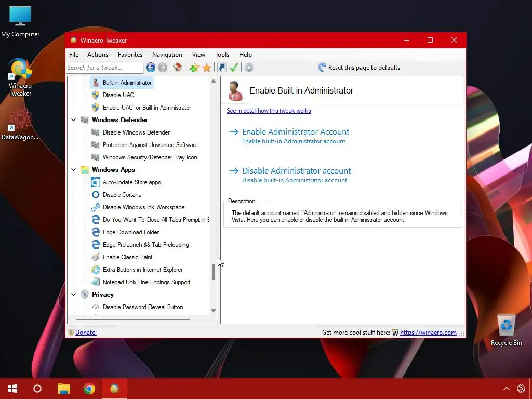Click the greyed Forward navigation arrow icon
This screenshot has height=399, width=532.
coord(163,68)
